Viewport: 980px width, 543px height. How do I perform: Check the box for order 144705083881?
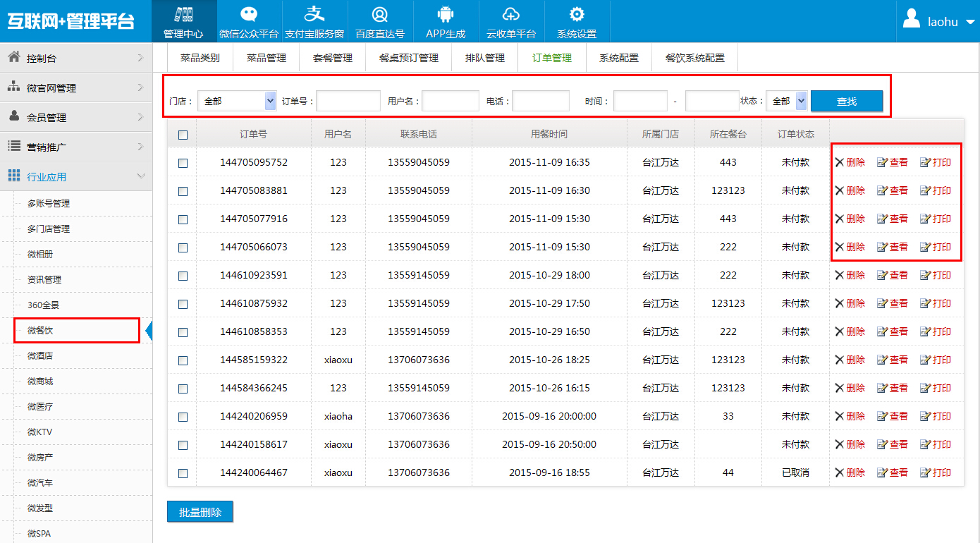point(183,191)
